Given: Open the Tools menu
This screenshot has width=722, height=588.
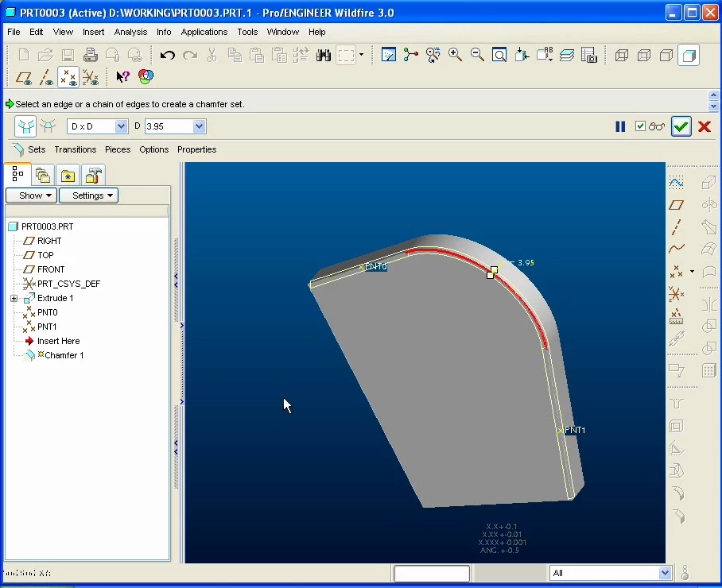Looking at the screenshot, I should coord(247,32).
